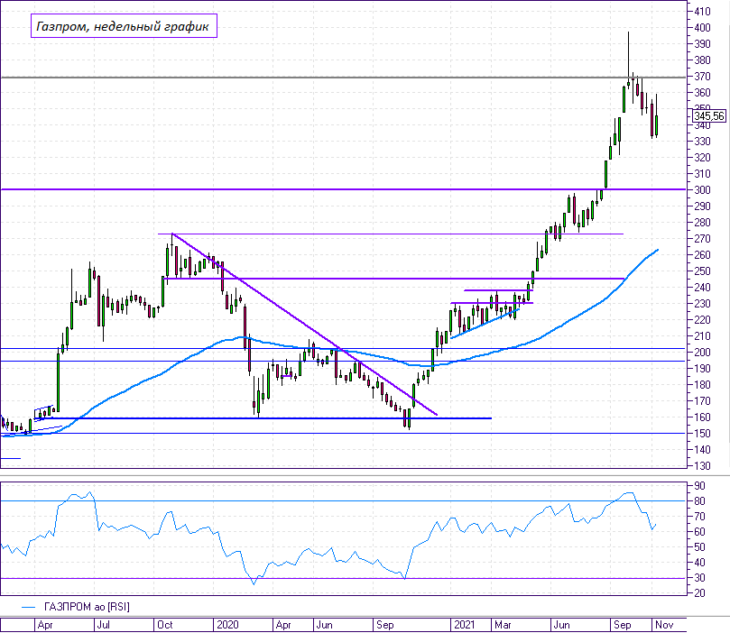Click the 330 price axis label

point(702,141)
